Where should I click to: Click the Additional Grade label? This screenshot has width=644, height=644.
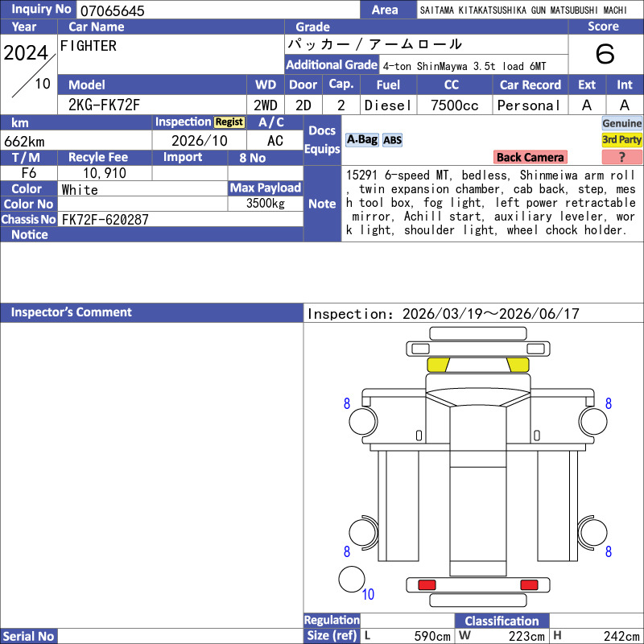(332, 65)
